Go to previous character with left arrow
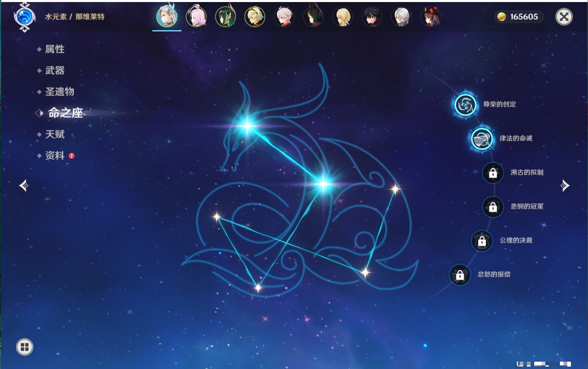 coord(24,186)
